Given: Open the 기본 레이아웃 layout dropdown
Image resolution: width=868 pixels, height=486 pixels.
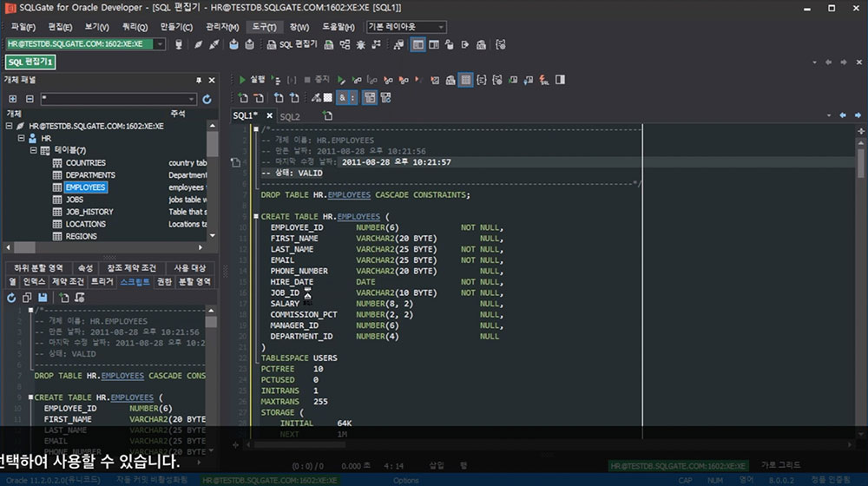Looking at the screenshot, I should [x=442, y=27].
